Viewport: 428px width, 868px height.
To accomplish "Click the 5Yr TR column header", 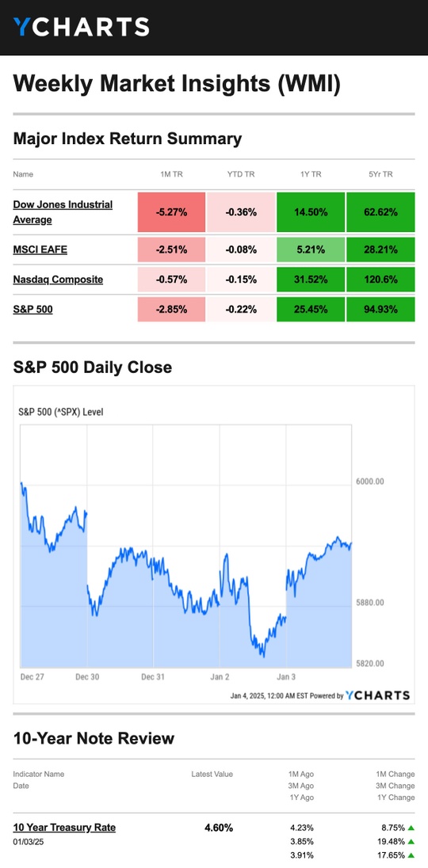I will pos(380,174).
